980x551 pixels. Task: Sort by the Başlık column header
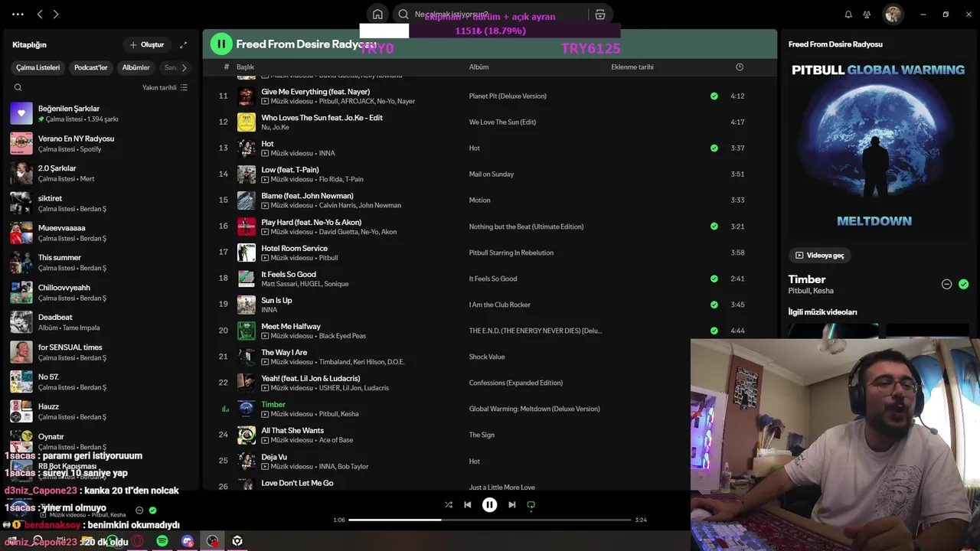[245, 67]
